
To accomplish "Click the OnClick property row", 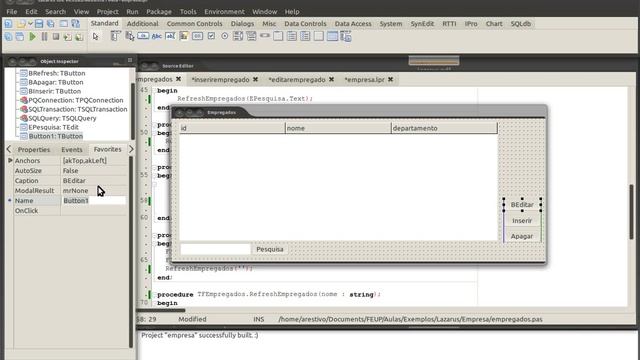I will [70, 211].
